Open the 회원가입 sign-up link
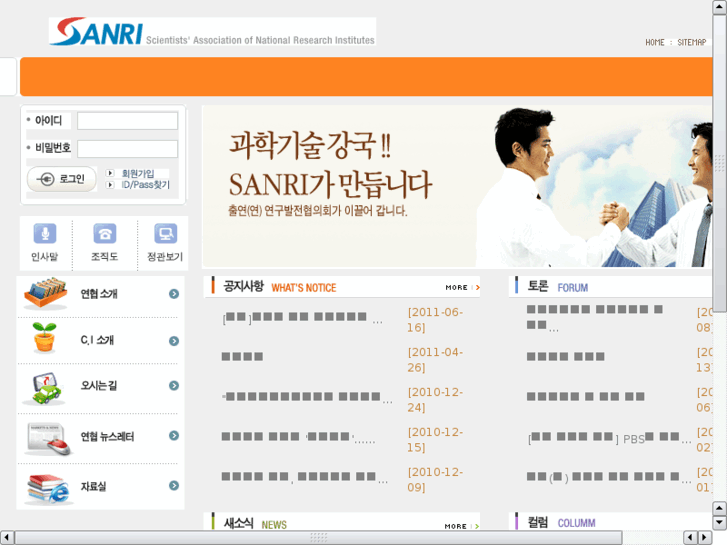 (138, 173)
